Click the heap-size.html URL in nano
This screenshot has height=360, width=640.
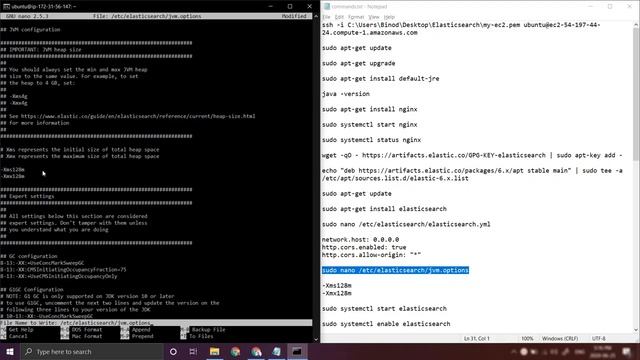[x=138, y=116]
